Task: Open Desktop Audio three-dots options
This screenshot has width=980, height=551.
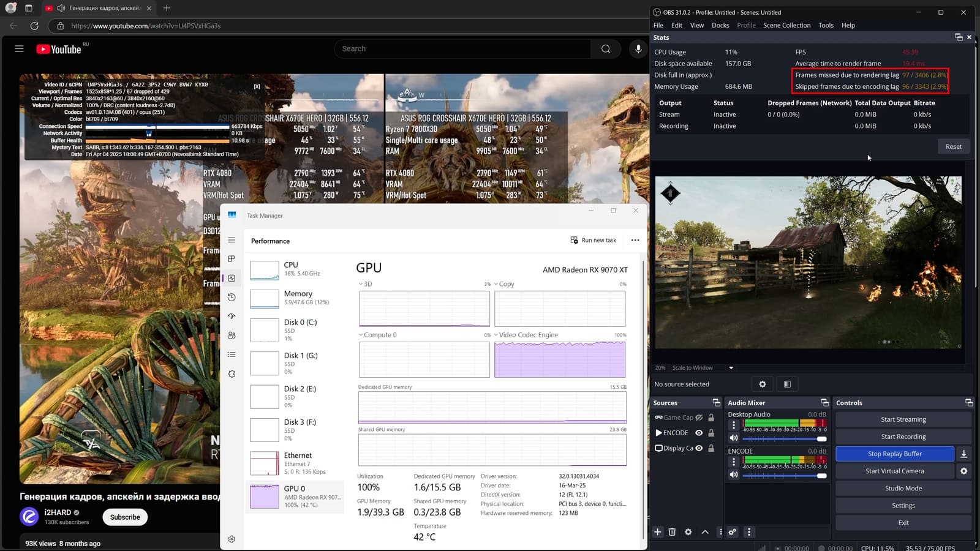Action: [734, 425]
